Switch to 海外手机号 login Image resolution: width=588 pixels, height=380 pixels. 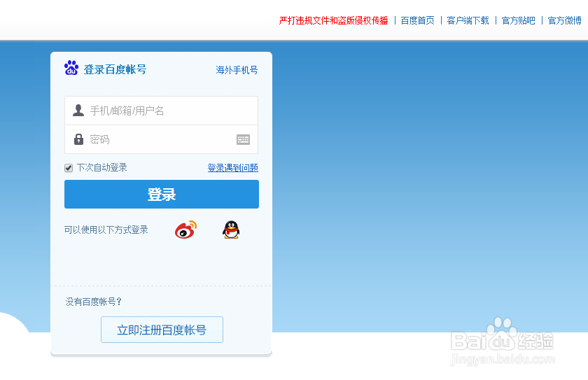click(237, 70)
